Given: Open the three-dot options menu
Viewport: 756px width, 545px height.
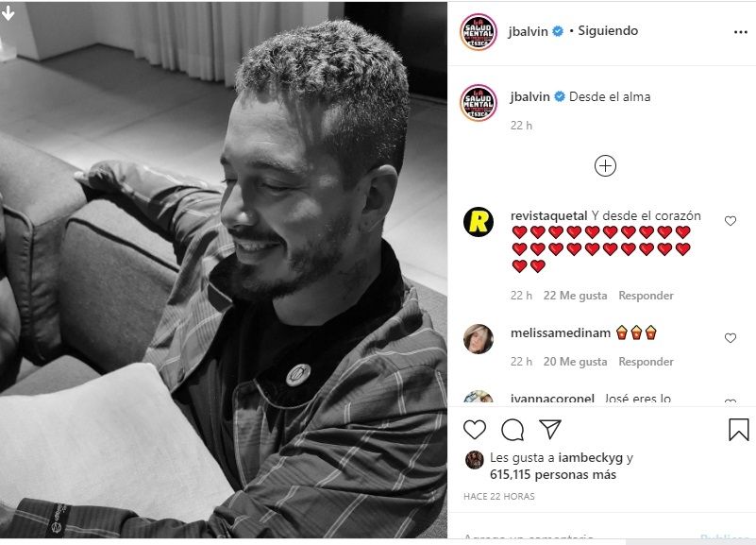Looking at the screenshot, I should pos(740,32).
